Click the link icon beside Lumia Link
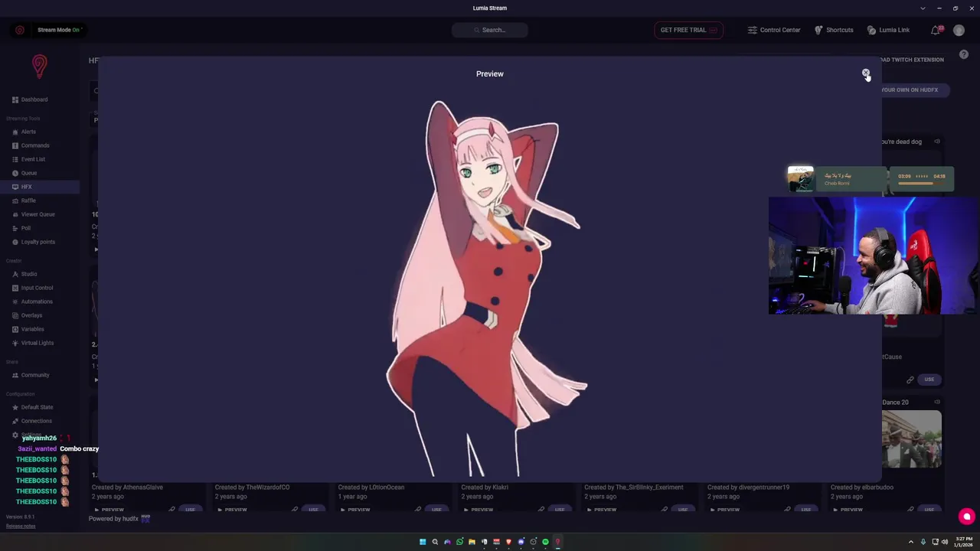 pos(871,30)
